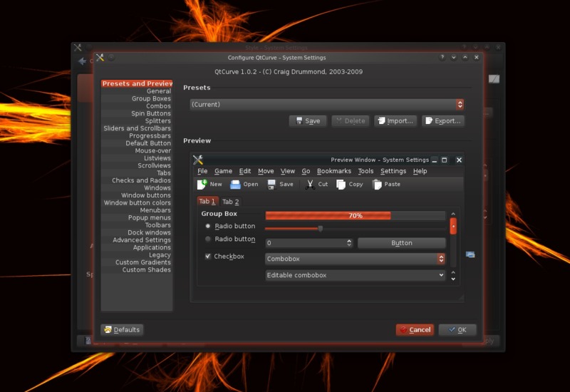Select Group Boxes category
This screenshot has height=392, width=570.
point(137,98)
